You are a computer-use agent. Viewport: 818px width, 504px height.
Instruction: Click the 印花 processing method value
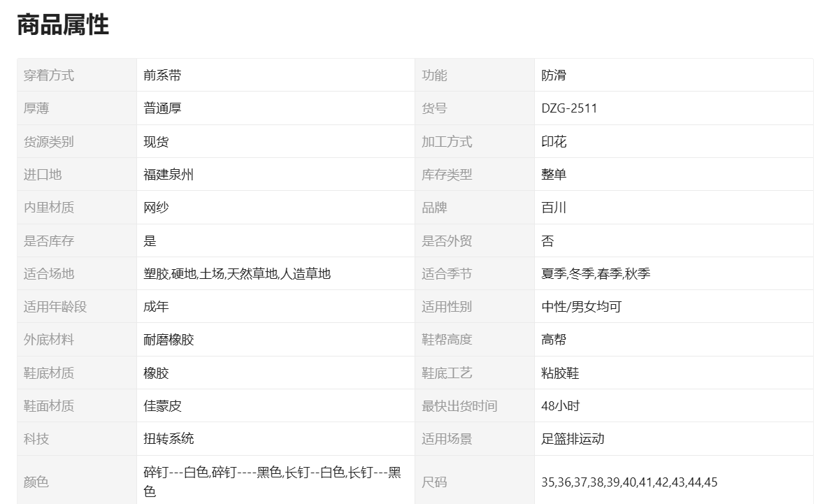click(x=554, y=142)
